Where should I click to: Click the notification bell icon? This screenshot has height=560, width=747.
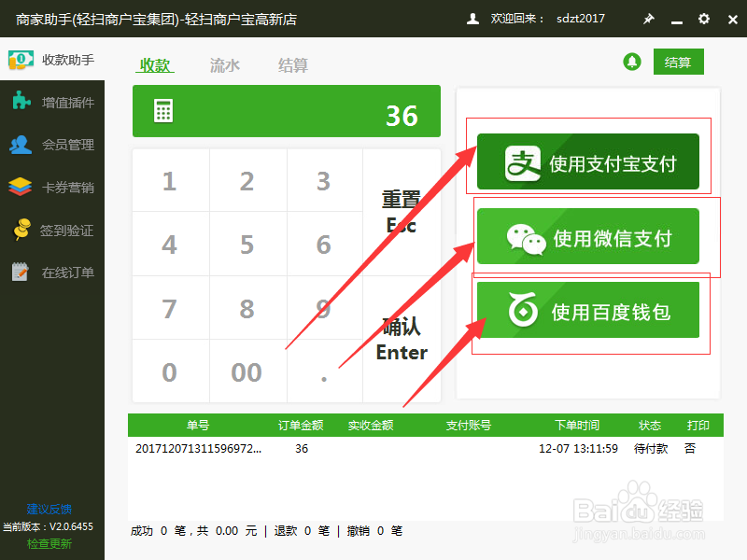pos(632,62)
